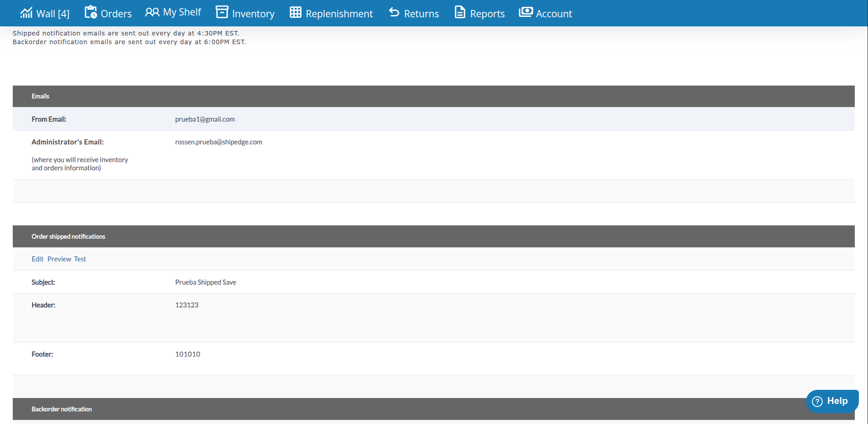Select the Orders clipboard icon

tap(91, 12)
